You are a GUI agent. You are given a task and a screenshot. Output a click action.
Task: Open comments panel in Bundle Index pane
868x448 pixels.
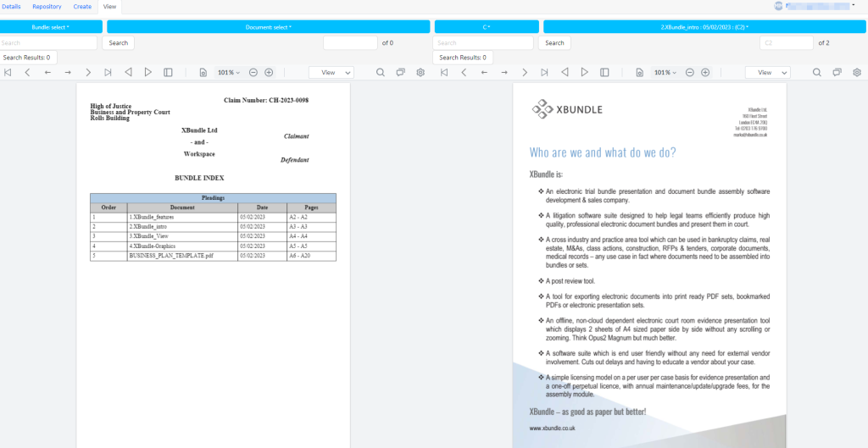coord(401,73)
